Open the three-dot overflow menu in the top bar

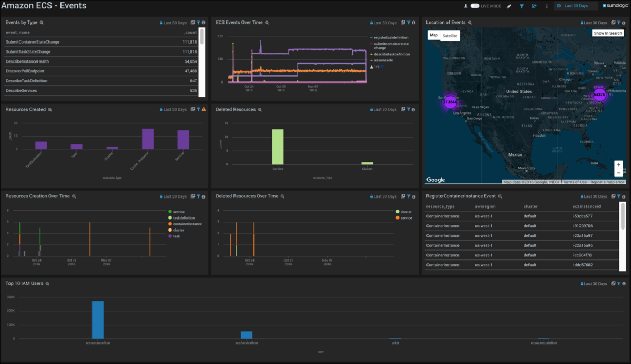pos(547,6)
